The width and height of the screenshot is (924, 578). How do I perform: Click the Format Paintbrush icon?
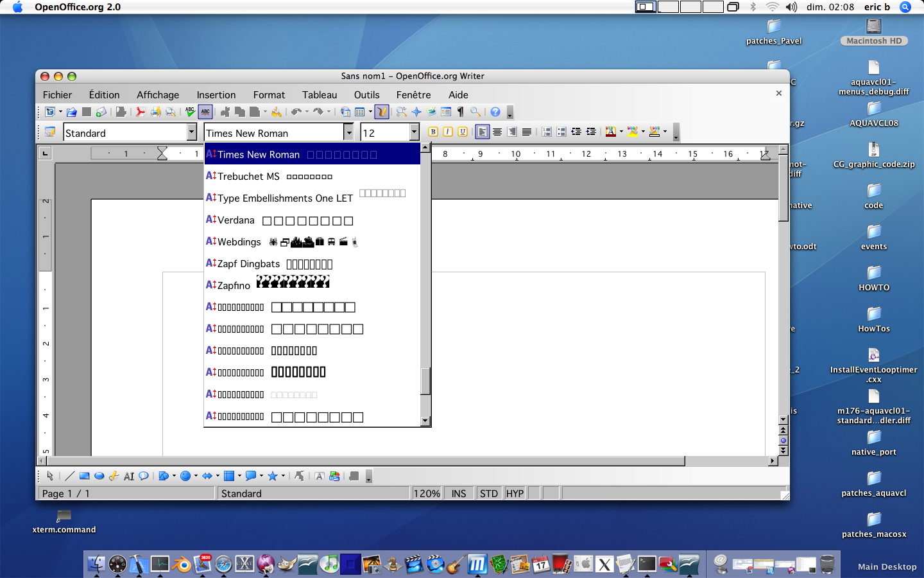click(x=277, y=112)
